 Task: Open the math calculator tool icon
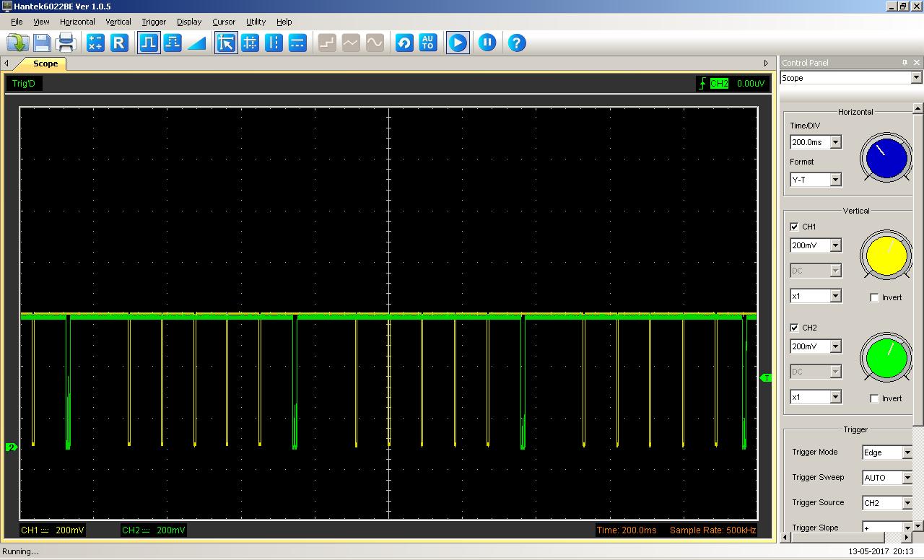click(95, 43)
